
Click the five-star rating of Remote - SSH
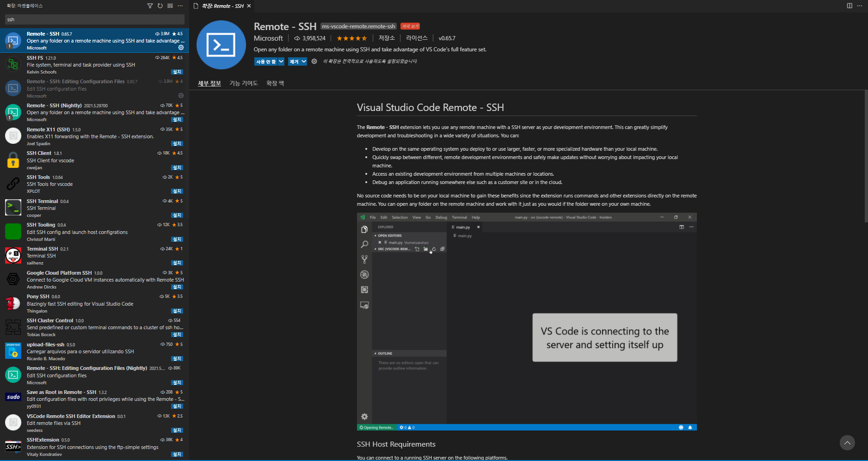point(351,38)
